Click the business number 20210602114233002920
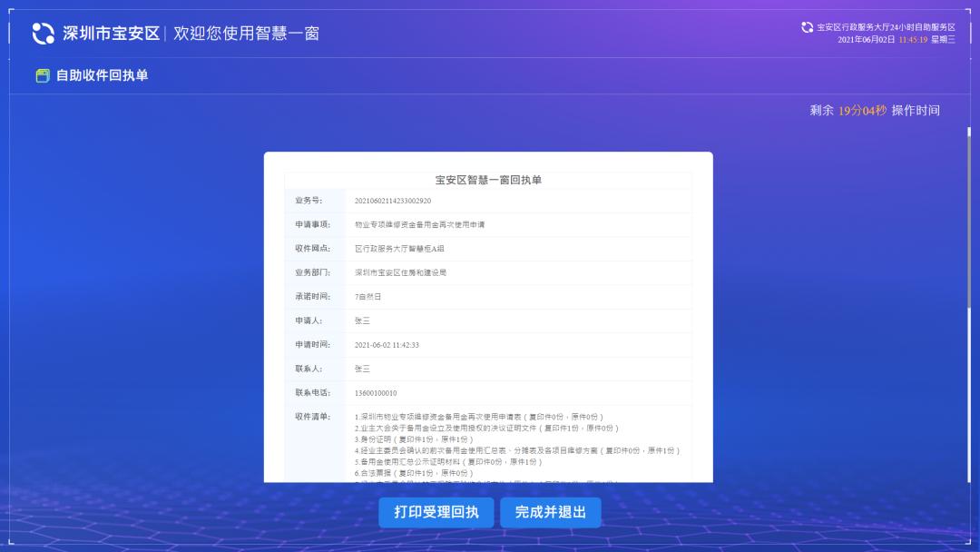Screen dimensions: 980x552 [x=393, y=201]
